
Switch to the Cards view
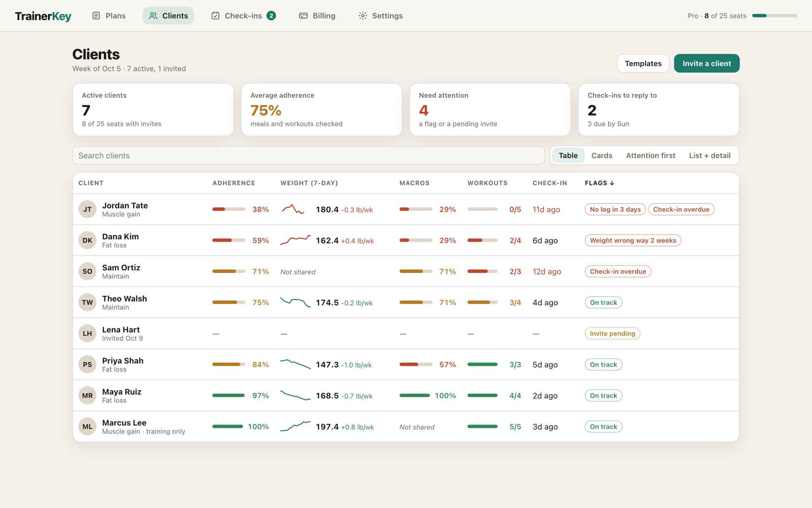(602, 156)
